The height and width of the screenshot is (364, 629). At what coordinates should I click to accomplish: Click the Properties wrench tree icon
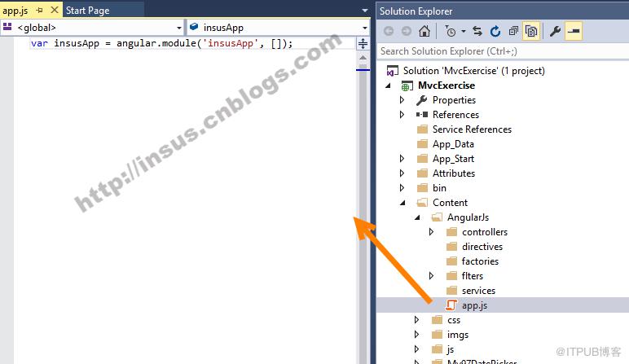click(422, 100)
